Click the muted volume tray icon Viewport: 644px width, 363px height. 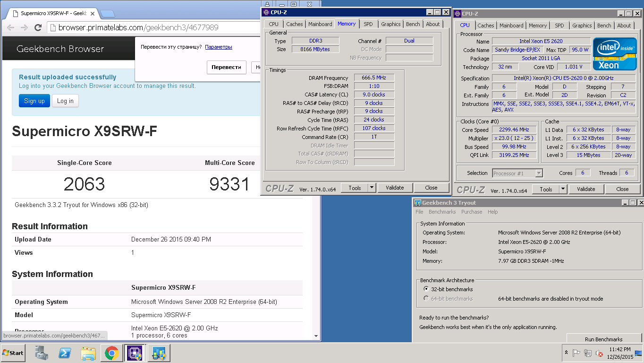point(599,353)
